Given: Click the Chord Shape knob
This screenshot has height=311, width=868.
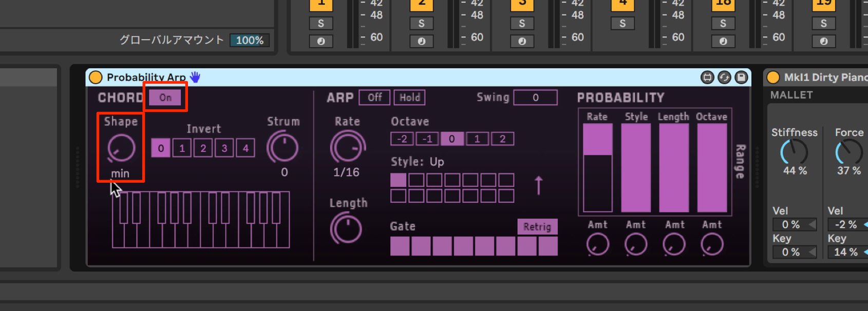Looking at the screenshot, I should point(121,148).
